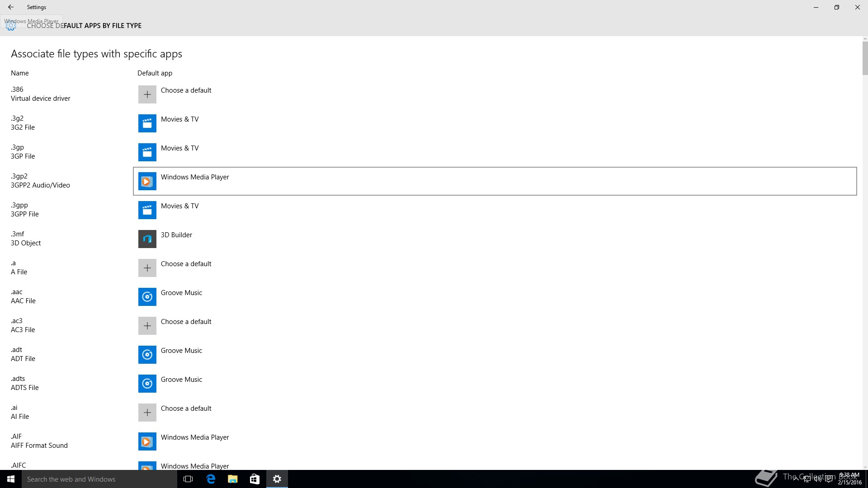This screenshot has width=868, height=488.
Task: Change Windows Media Player default for .AIF
Action: 495,441
